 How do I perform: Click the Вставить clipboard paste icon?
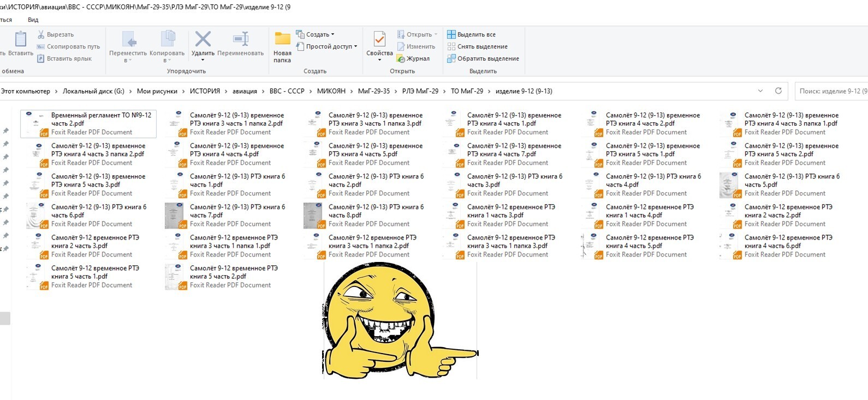point(21,39)
